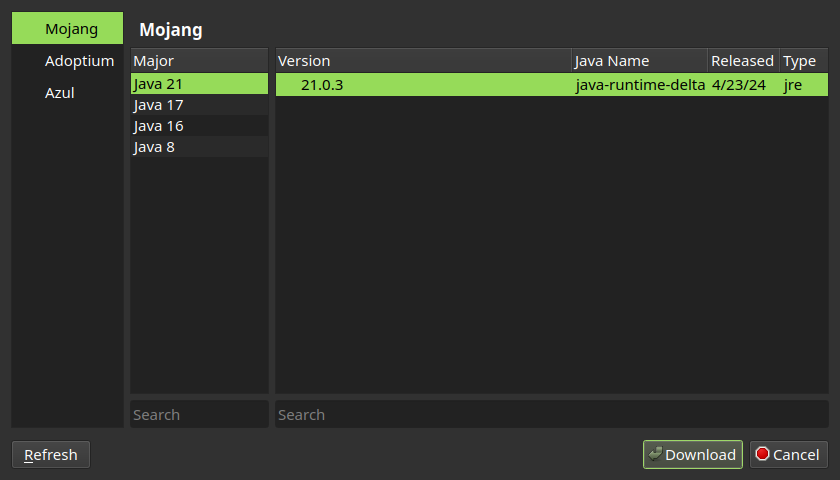Focus the search field under the Major list
The width and height of the screenshot is (840, 480).
click(199, 414)
